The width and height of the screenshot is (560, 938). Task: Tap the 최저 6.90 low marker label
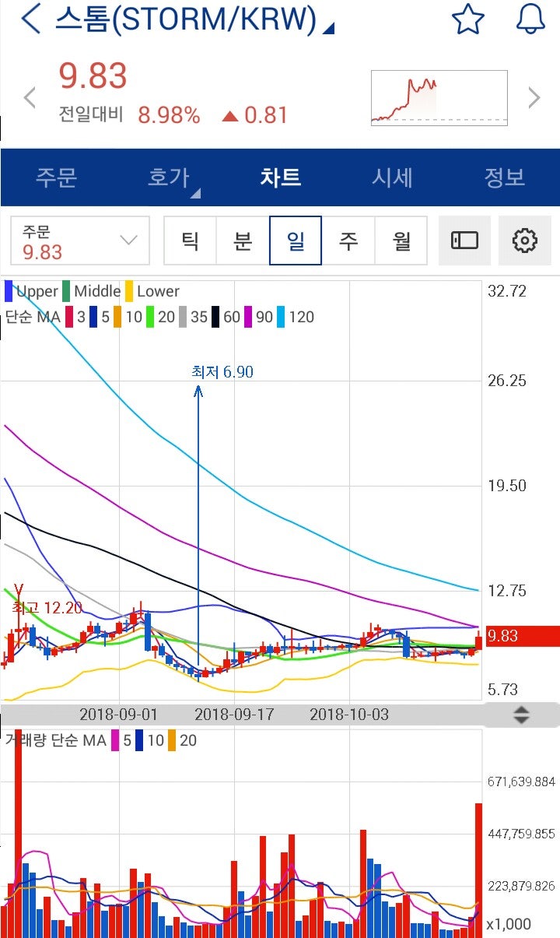coord(222,372)
